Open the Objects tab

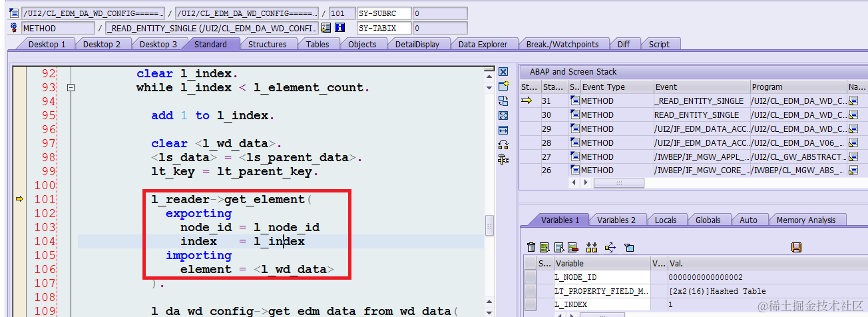(x=362, y=44)
